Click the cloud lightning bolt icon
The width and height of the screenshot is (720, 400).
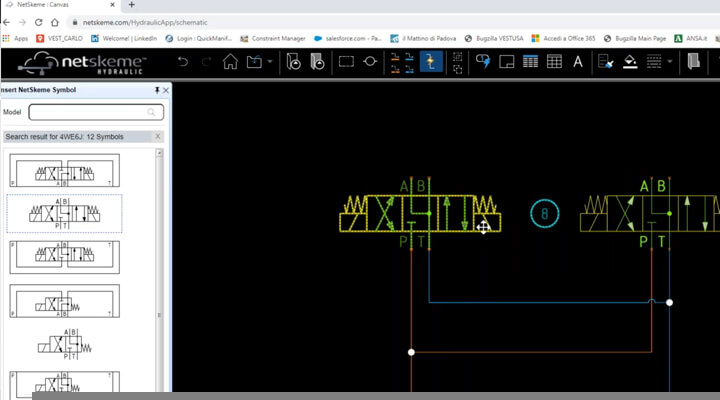(483, 62)
